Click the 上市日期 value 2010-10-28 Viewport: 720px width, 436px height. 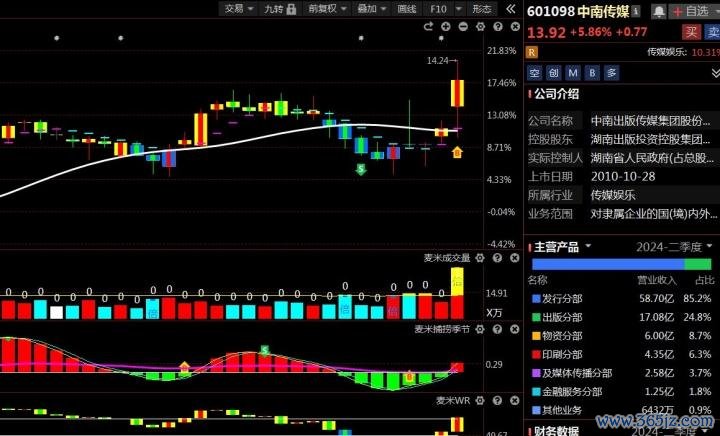point(623,176)
